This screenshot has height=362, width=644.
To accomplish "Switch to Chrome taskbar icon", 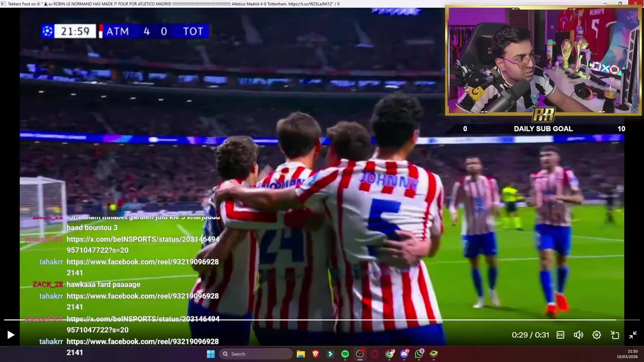I will click(389, 354).
